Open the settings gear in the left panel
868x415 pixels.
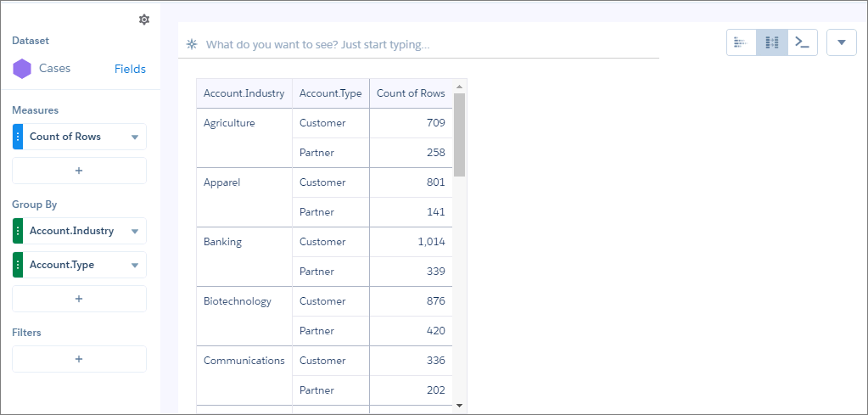[x=144, y=20]
